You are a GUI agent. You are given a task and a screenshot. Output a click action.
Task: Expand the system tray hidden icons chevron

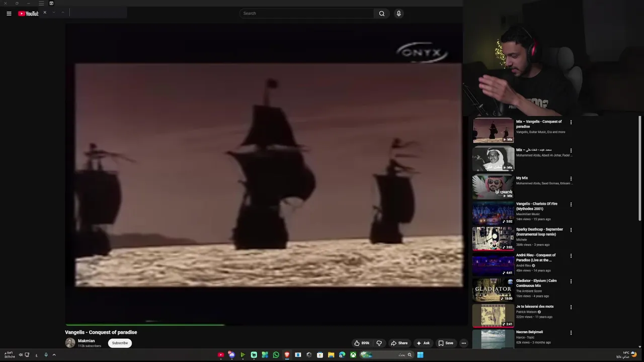tap(54, 355)
